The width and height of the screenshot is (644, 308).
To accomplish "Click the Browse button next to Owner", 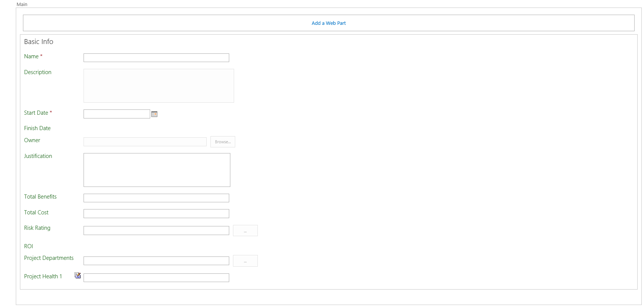I will point(223,142).
